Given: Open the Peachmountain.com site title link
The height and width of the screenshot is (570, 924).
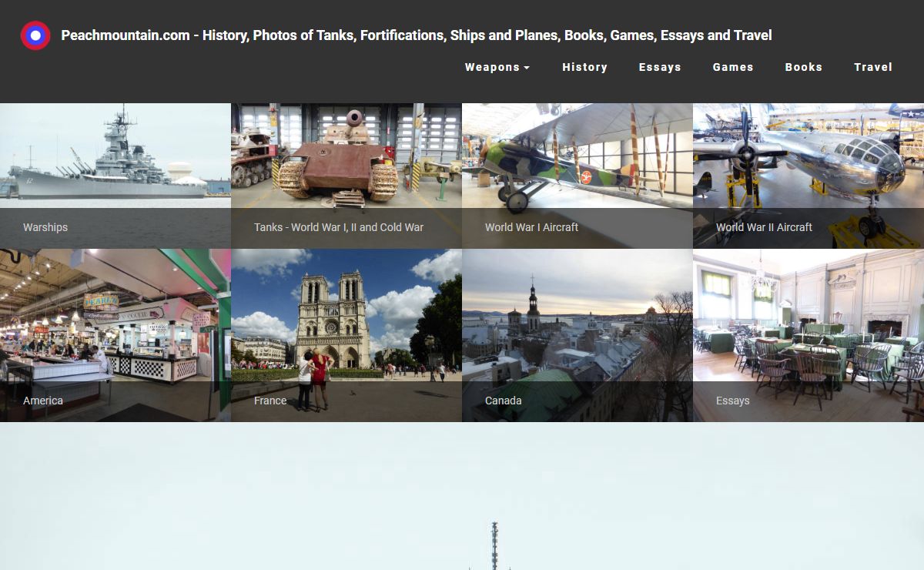Looking at the screenshot, I should (x=416, y=35).
